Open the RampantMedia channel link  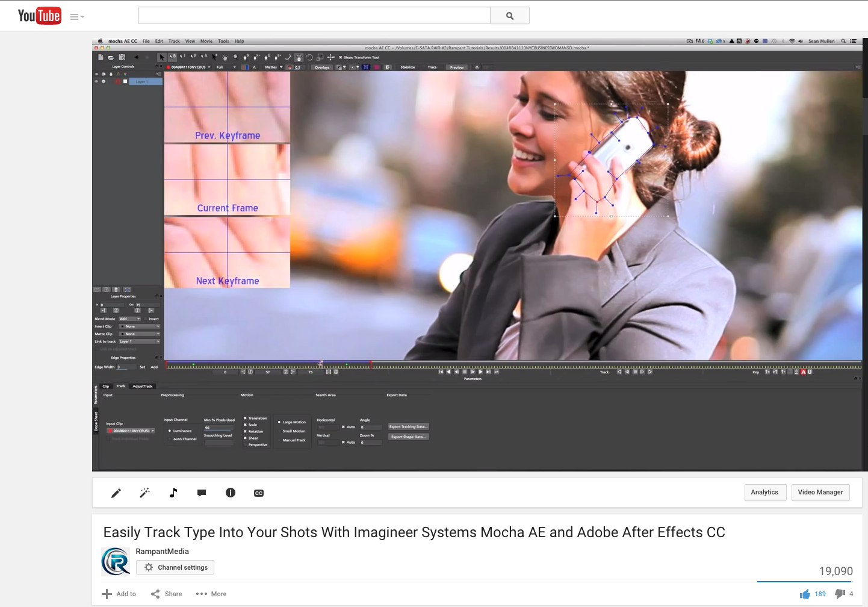pyautogui.click(x=163, y=551)
